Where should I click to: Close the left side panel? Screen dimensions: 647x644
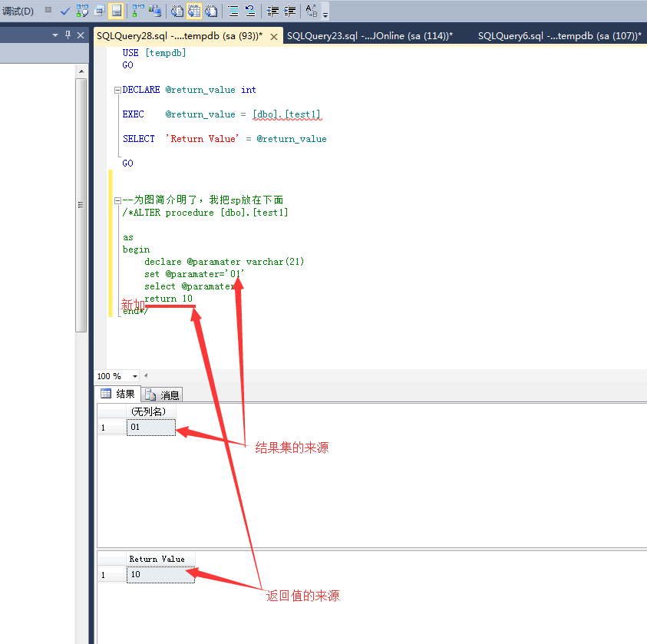tap(81, 35)
